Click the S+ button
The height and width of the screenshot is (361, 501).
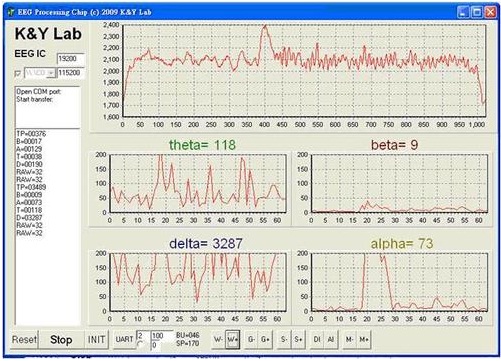298,339
